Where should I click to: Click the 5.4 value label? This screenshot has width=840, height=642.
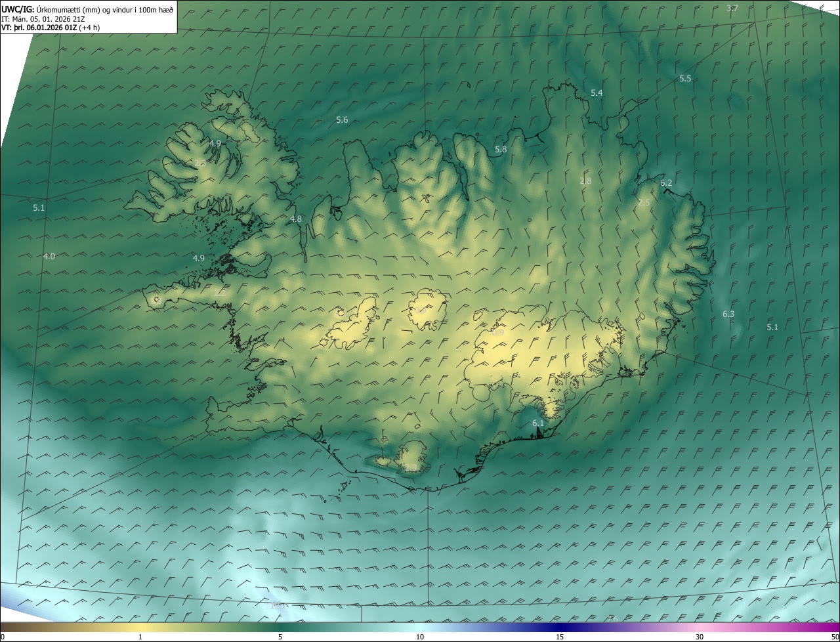(x=597, y=93)
